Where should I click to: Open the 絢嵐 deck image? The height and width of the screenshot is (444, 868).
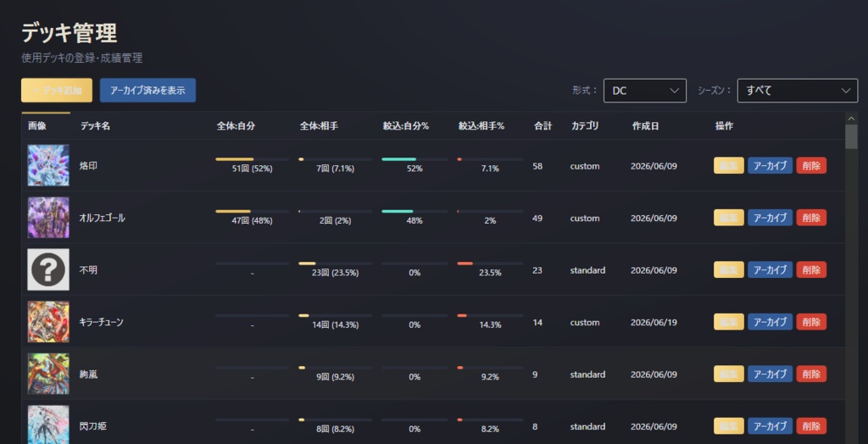point(48,374)
